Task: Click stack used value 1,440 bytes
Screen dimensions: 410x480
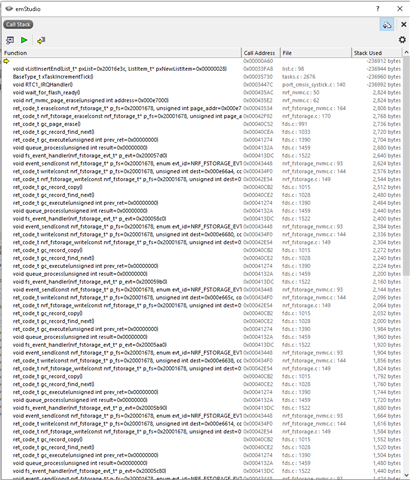Action: click(x=387, y=471)
